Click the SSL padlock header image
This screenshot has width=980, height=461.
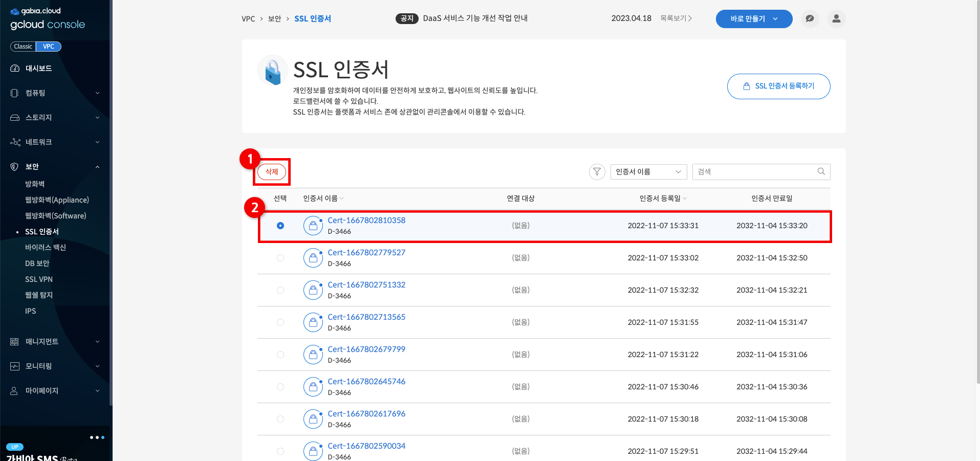tap(273, 70)
